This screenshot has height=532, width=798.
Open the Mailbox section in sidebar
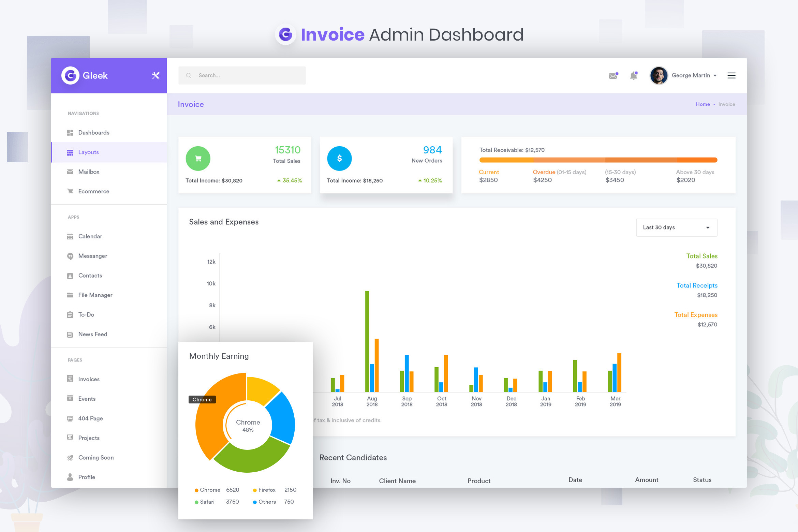(89, 172)
